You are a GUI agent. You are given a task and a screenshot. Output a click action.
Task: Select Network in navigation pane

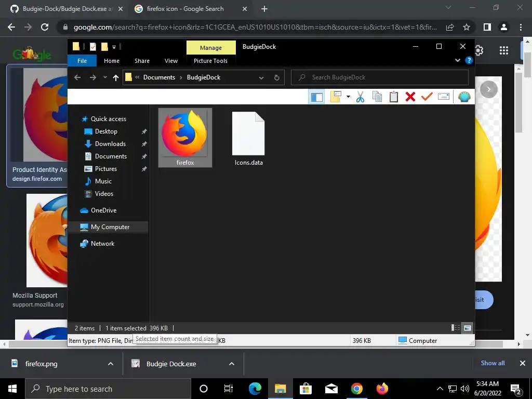[102, 244]
